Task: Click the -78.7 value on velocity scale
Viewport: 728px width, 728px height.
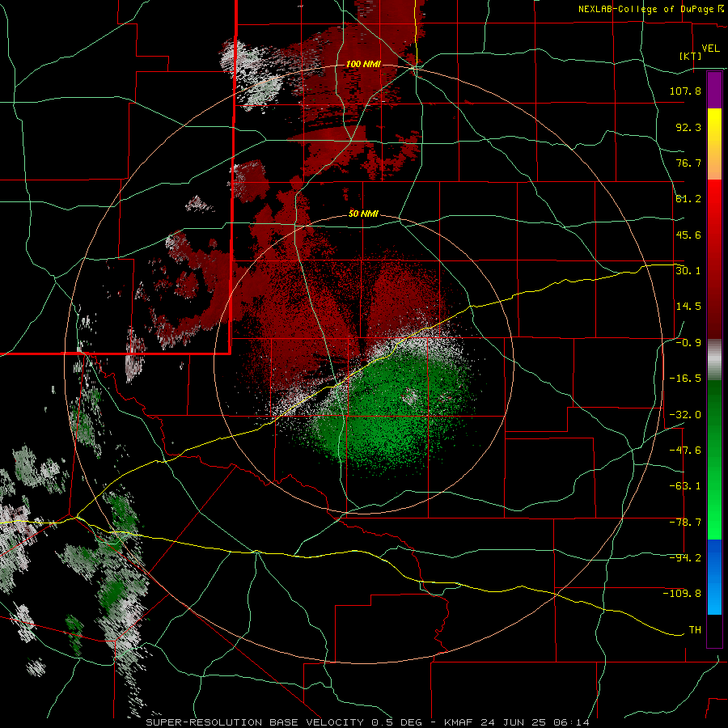Action: click(685, 523)
